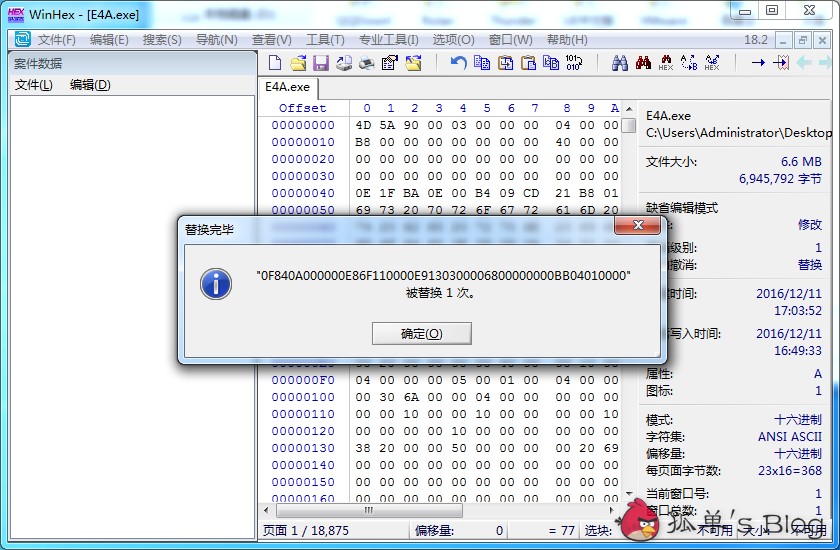Open the 编辑(E) menu
This screenshot has height=550, width=840.
(109, 40)
